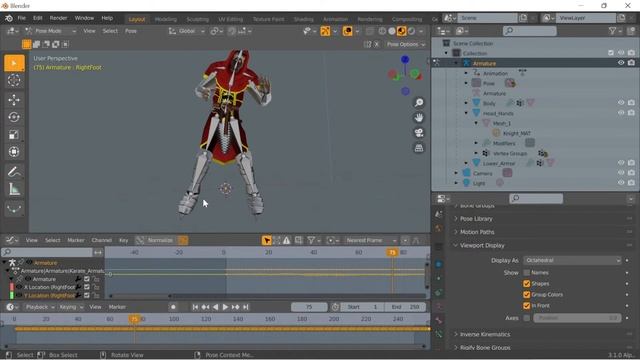Open the File menu
This screenshot has height=360, width=640.
point(22,18)
